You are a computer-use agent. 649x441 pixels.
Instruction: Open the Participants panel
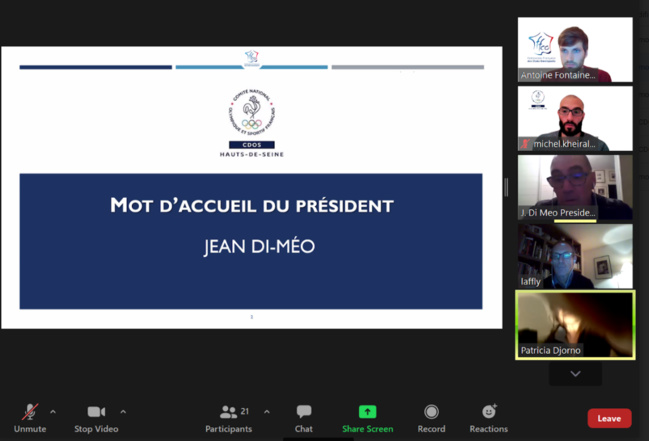point(228,418)
